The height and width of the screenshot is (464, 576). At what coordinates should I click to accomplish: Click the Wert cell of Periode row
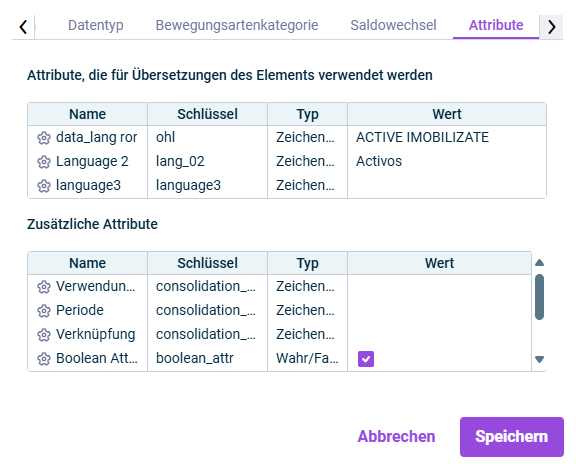439,310
